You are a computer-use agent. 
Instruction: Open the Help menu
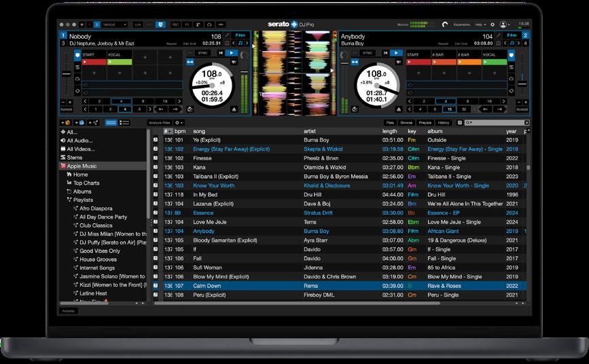pyautogui.click(x=480, y=24)
